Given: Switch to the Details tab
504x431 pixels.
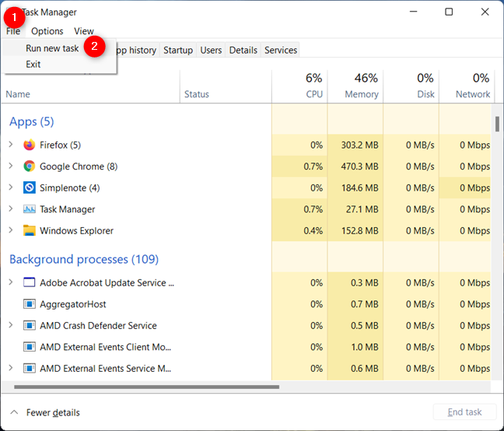Looking at the screenshot, I should coord(243,50).
